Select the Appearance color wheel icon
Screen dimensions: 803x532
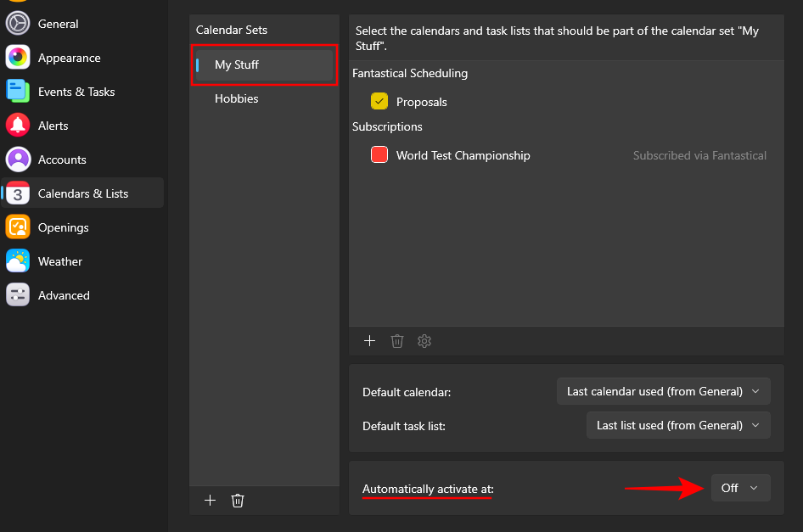point(18,58)
